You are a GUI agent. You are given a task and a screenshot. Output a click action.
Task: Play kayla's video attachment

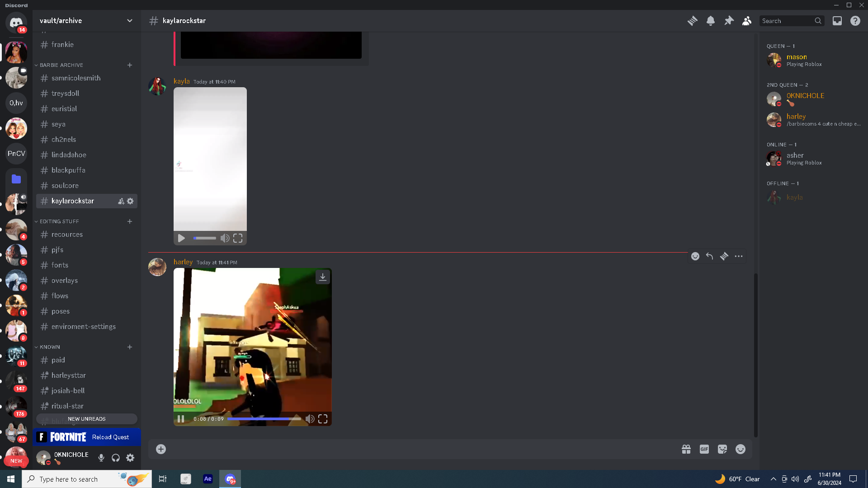(181, 238)
